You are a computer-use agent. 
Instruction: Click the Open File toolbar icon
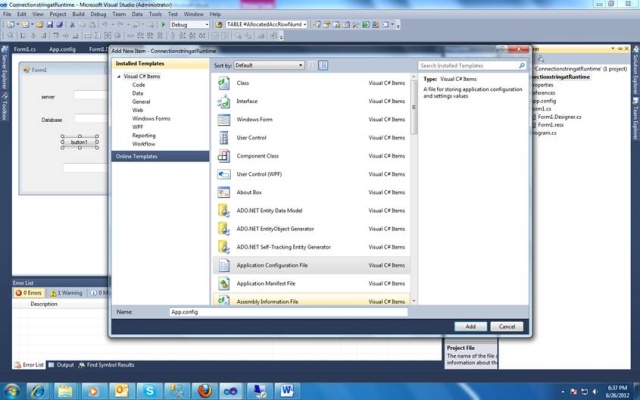40,24
